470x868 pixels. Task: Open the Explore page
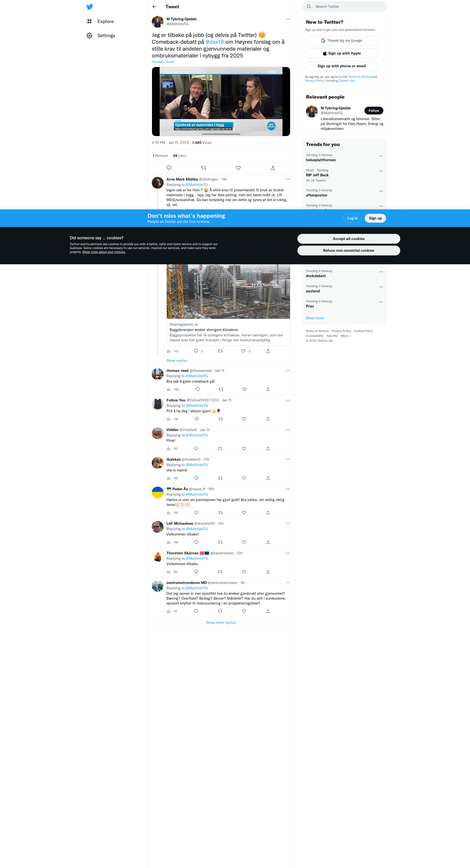100,21
